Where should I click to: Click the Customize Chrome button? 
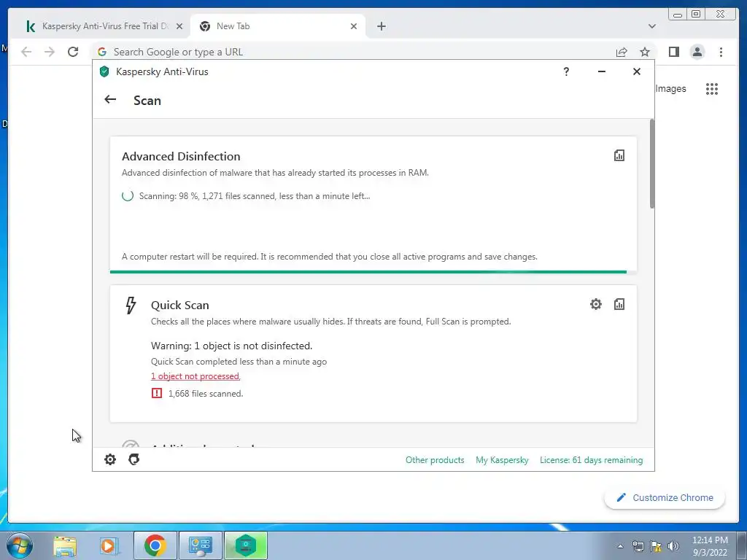click(665, 497)
